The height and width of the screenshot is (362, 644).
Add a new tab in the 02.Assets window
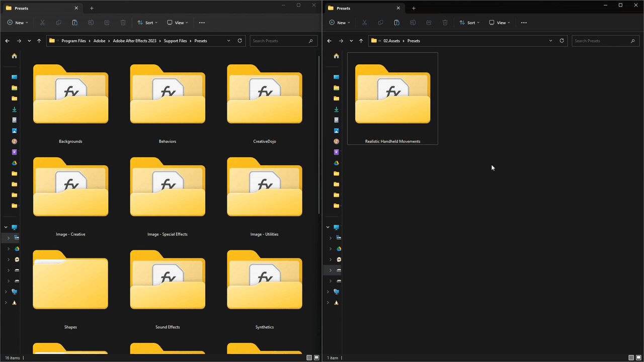(x=414, y=8)
